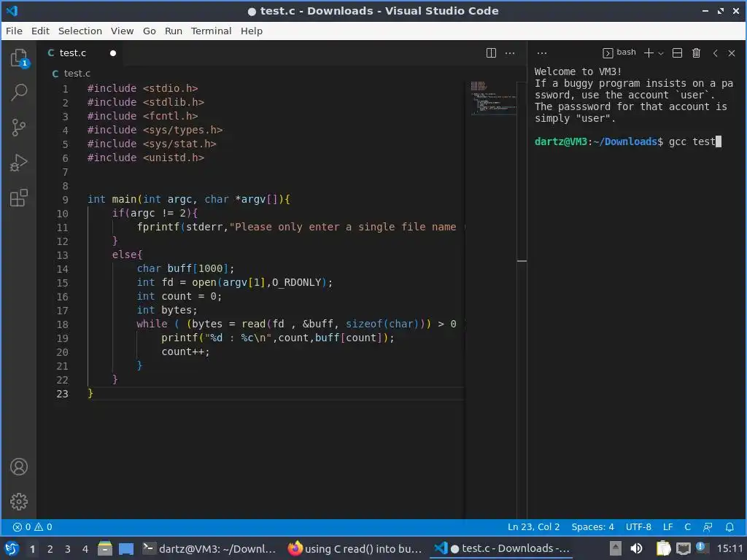Switch to workspace 2 in taskbar
747x560 pixels.
50,549
